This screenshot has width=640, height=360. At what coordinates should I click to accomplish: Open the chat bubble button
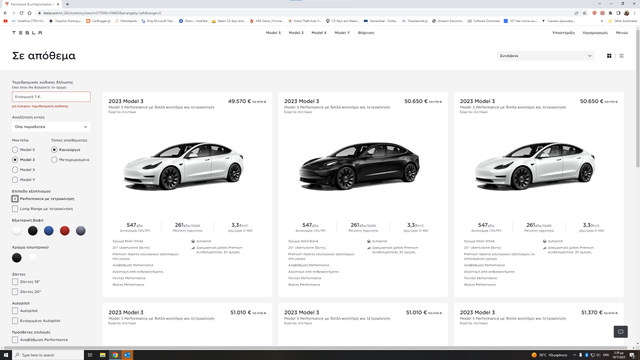621,331
